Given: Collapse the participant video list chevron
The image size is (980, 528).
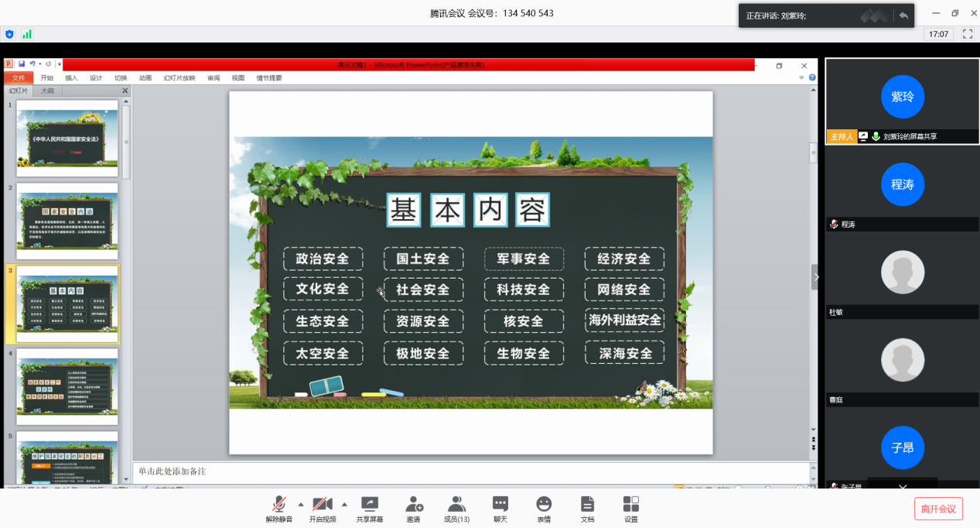Looking at the screenshot, I should [902, 486].
